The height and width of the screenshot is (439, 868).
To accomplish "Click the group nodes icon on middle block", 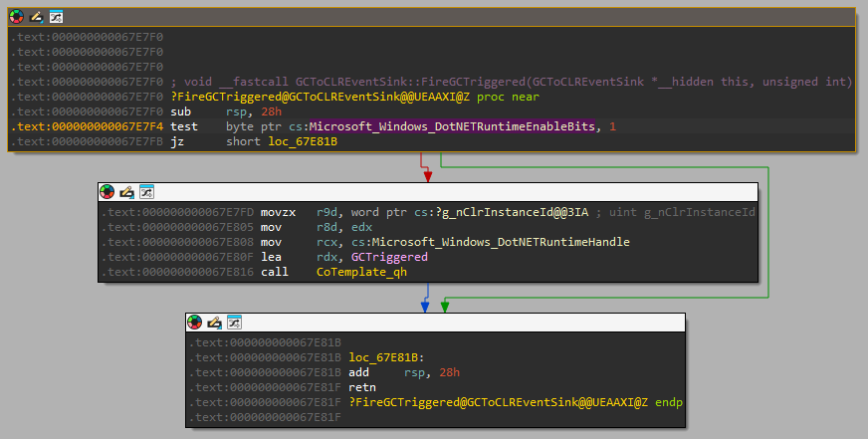I will pos(145,192).
